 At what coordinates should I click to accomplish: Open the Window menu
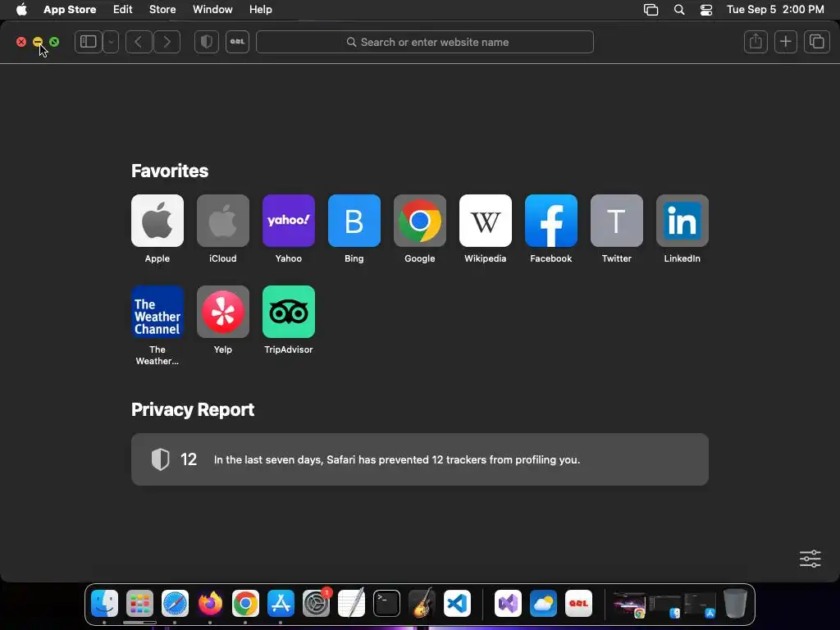point(212,10)
